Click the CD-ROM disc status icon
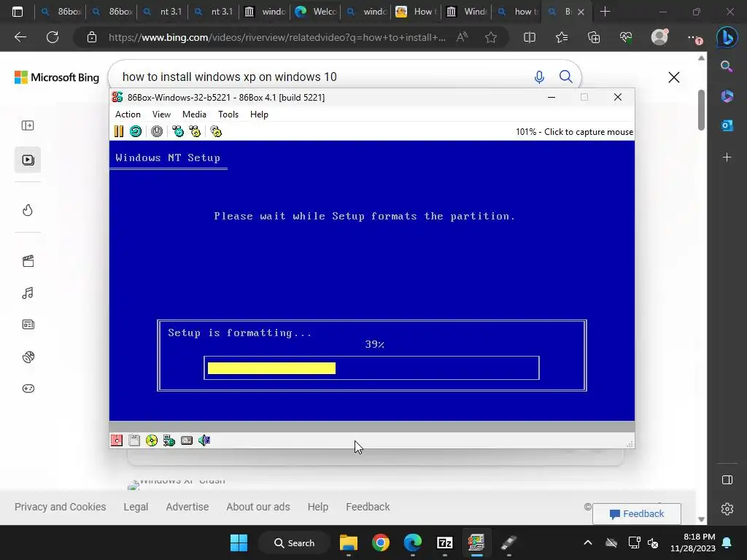The width and height of the screenshot is (747, 560). pos(152,440)
